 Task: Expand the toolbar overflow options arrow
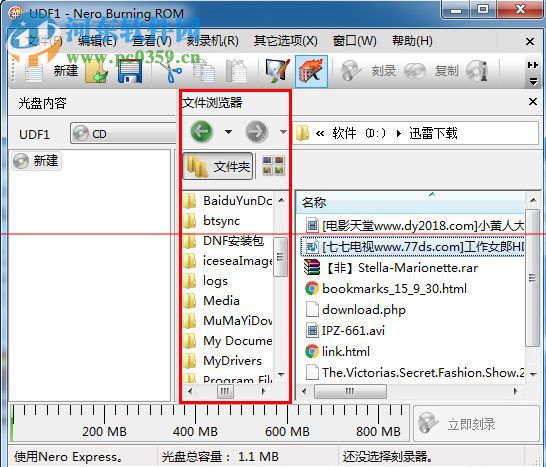(533, 81)
